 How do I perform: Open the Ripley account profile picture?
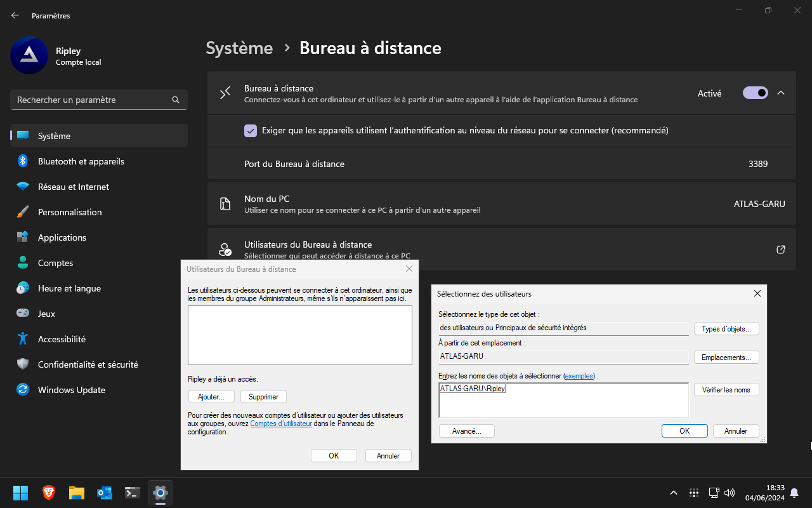click(x=29, y=55)
